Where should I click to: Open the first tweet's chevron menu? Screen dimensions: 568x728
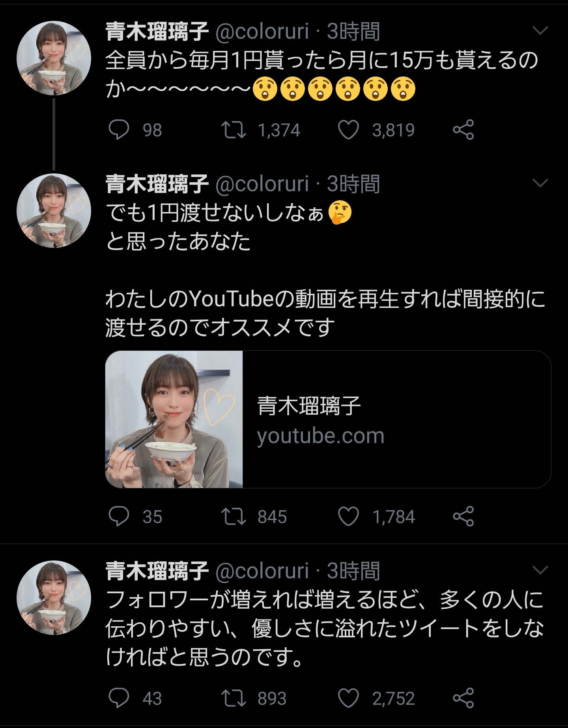coord(540,30)
